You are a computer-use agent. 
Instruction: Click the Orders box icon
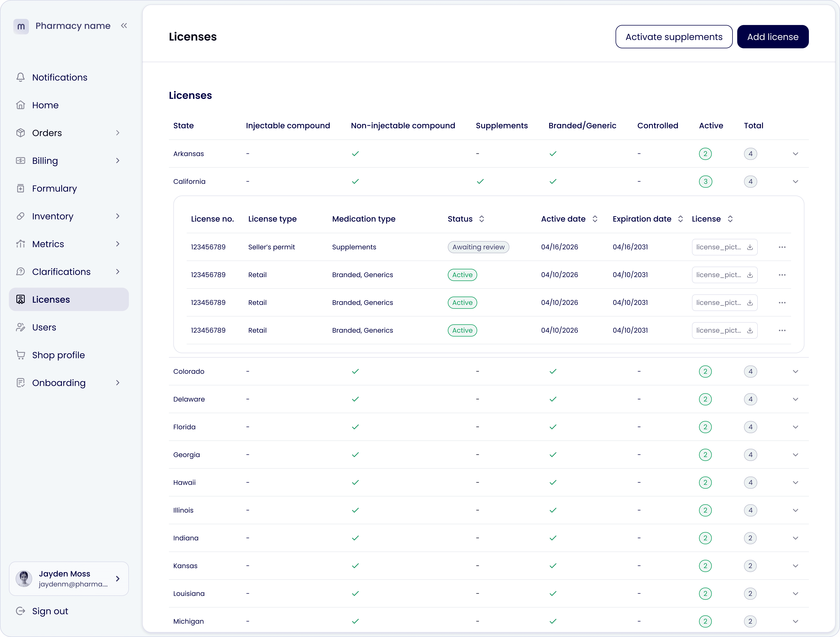pyautogui.click(x=21, y=133)
